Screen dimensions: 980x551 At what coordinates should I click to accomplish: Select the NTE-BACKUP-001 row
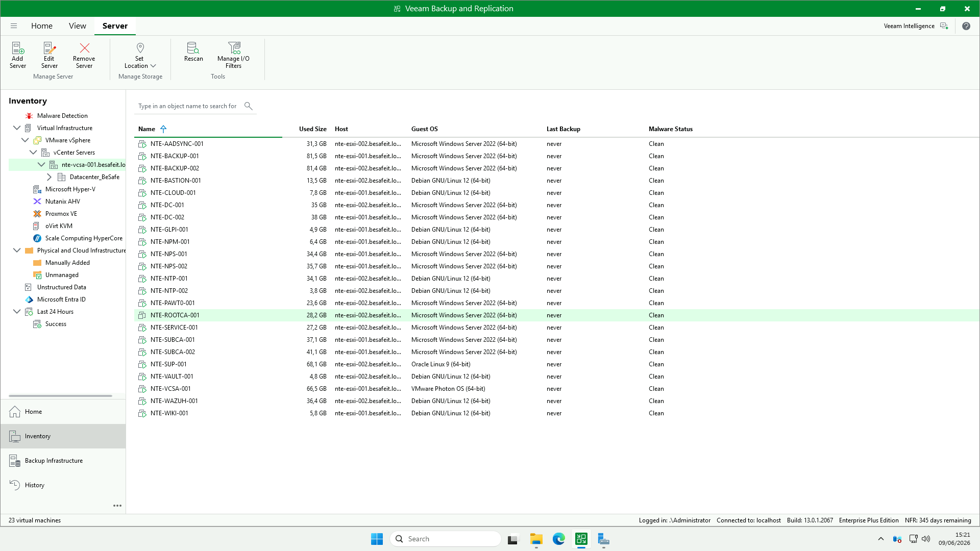(x=556, y=156)
